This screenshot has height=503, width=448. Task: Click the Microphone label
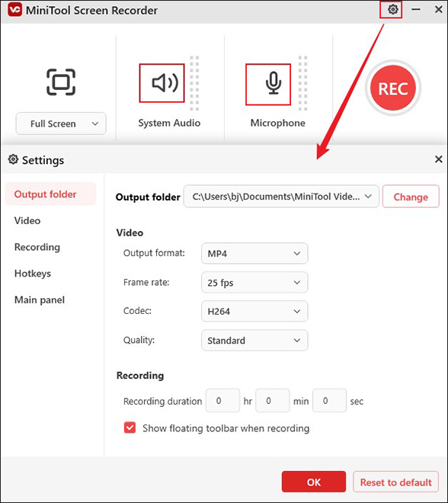point(278,123)
